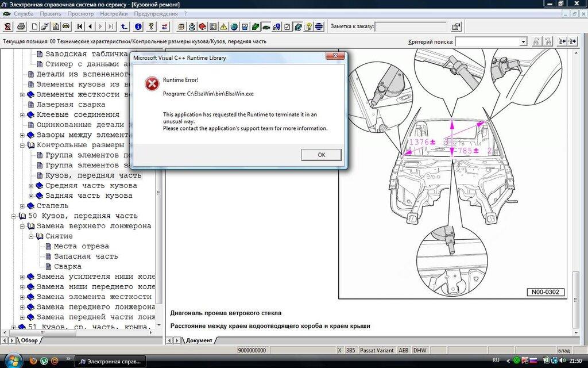Screen dimensions: 588x368
Task: Expand Клеевые соединения tree node
Action: pyautogui.click(x=22, y=115)
